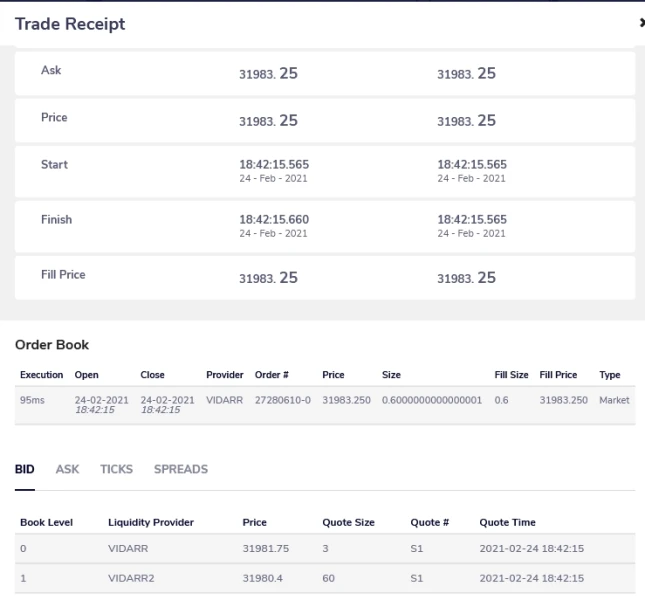
Task: Click the Order # column header
Action: [x=271, y=375]
